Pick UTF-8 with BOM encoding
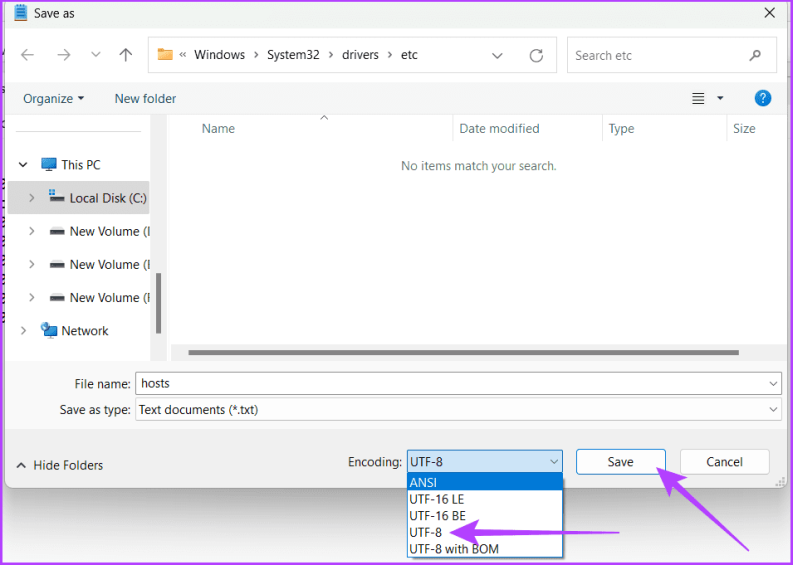793x565 pixels. point(453,549)
